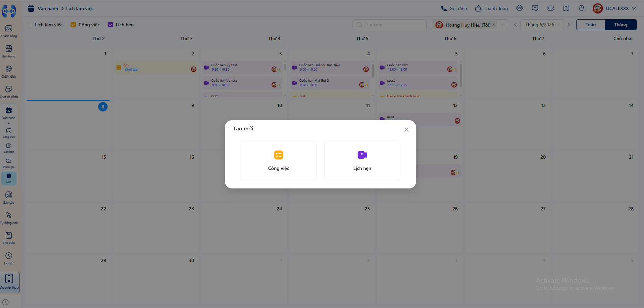The image size is (644, 308).
Task: Click the app logo at top left
Action: [x=9, y=11]
